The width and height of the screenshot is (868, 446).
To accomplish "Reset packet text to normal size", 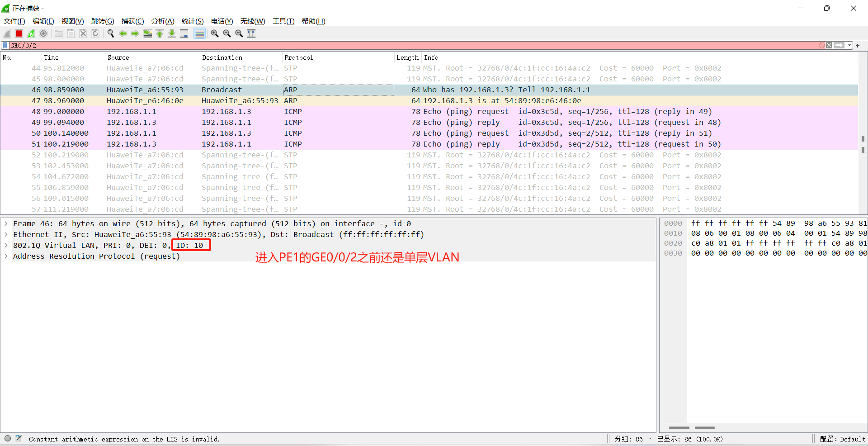I will (x=239, y=33).
